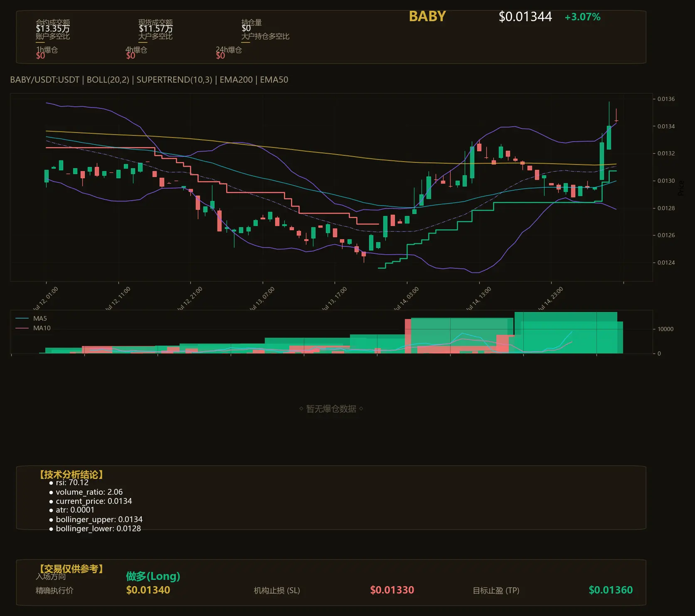This screenshot has height=616, width=695.
Task: Click the $0.01344 current price
Action: click(x=525, y=17)
